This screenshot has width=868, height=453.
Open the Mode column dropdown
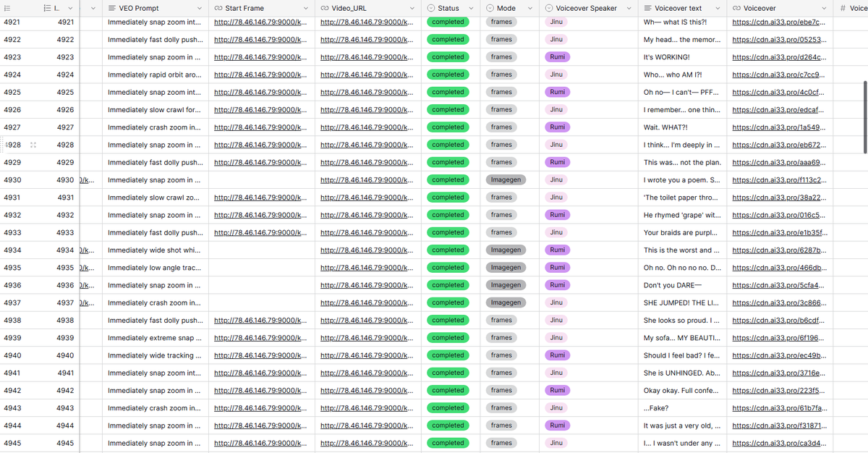(530, 8)
